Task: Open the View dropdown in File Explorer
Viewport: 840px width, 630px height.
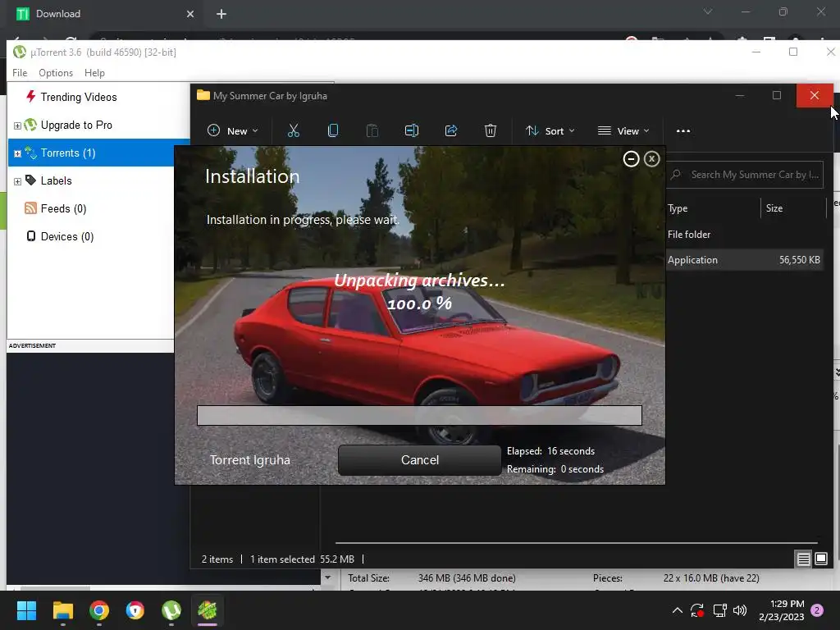Action: point(623,130)
